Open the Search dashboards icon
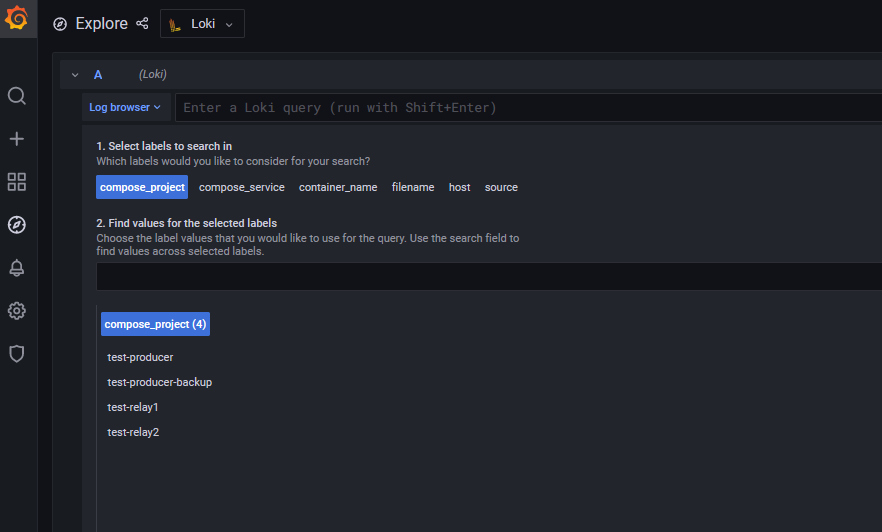Viewport: 882px width, 532px height. point(17,96)
